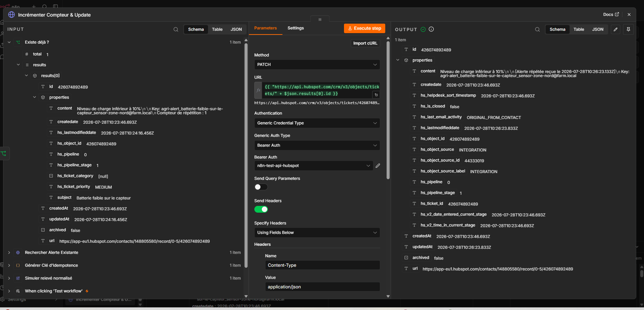This screenshot has width=644, height=310.
Task: Click the INPUT panel vertical scrollbar
Action: 246,155
